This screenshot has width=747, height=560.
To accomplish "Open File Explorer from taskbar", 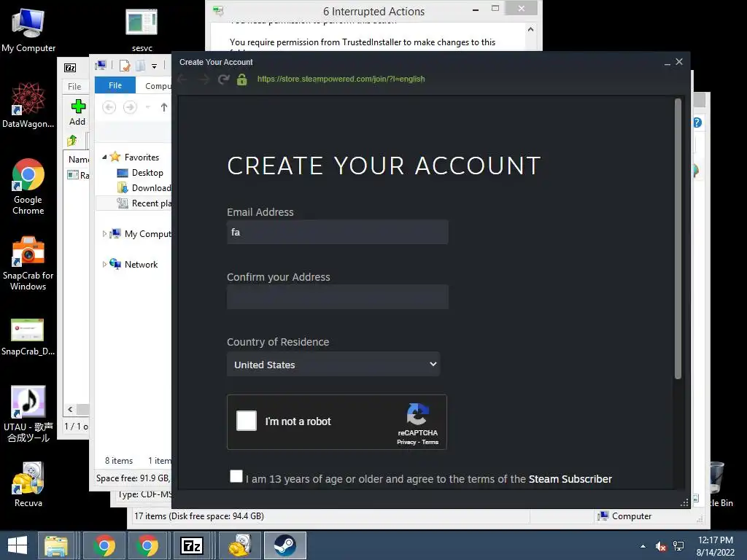I will pyautogui.click(x=55, y=545).
